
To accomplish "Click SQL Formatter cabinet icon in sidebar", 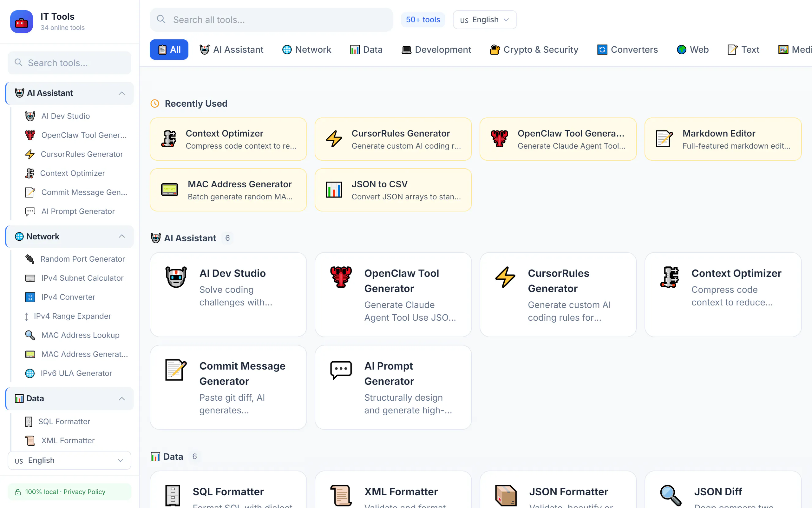I will pyautogui.click(x=29, y=422).
